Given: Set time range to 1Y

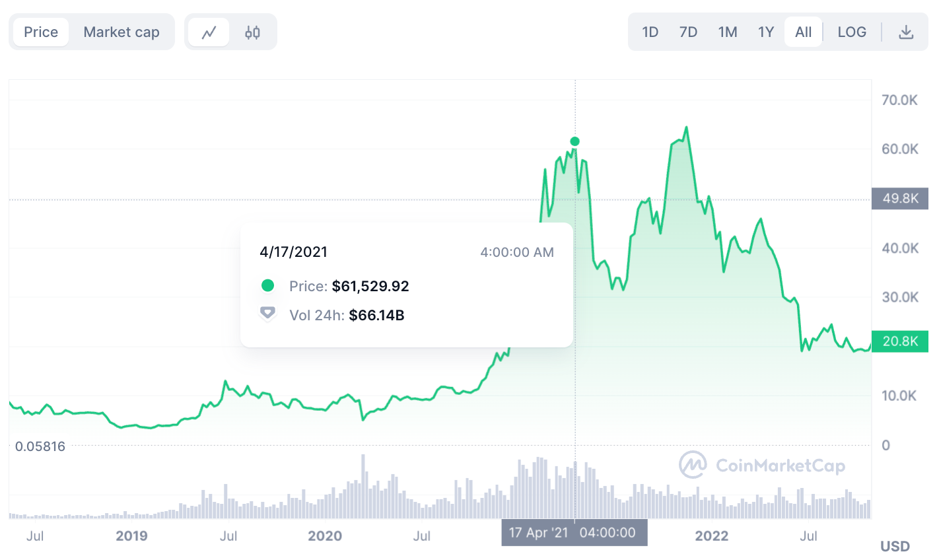Looking at the screenshot, I should 766,32.
